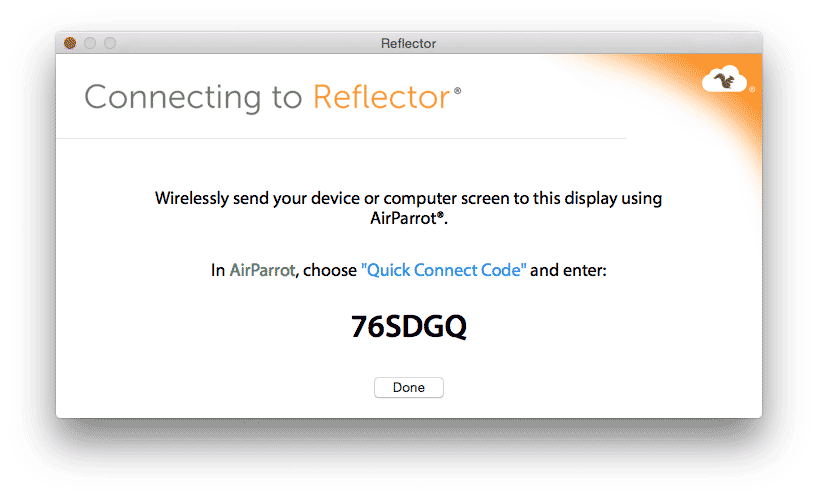This screenshot has width=818, height=498.
Task: Click the registered symbol after Reflector heading
Action: 458,91
